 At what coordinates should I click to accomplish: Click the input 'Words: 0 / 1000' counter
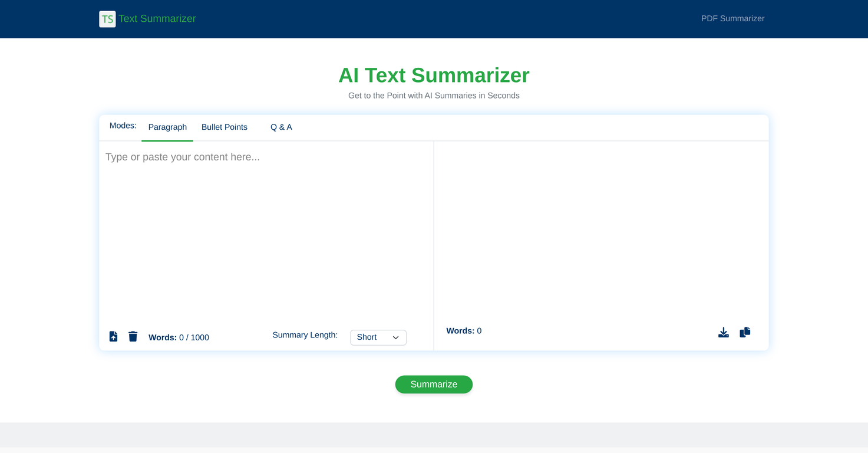click(179, 337)
